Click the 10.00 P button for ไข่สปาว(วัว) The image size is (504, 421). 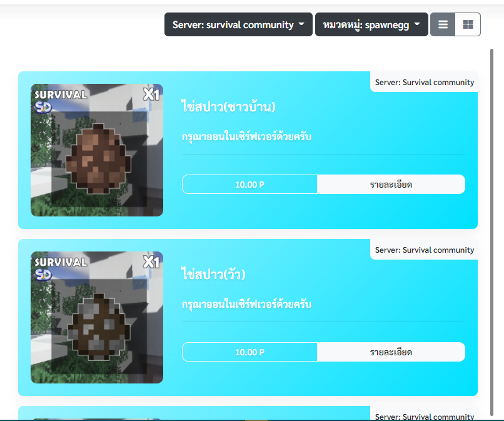click(x=249, y=352)
